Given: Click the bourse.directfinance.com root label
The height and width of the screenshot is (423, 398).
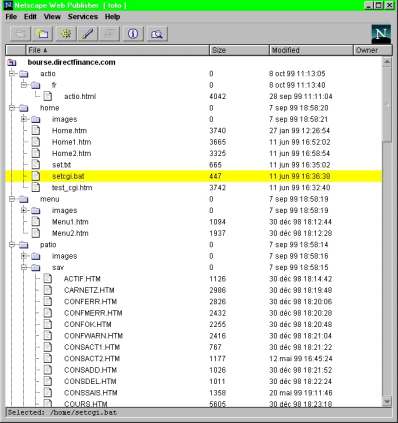Looking at the screenshot, I should click(71, 62).
